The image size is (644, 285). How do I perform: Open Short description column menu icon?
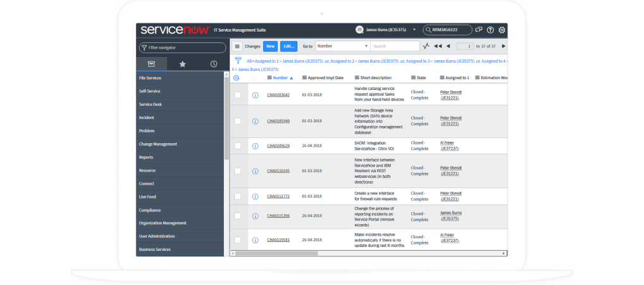357,78
